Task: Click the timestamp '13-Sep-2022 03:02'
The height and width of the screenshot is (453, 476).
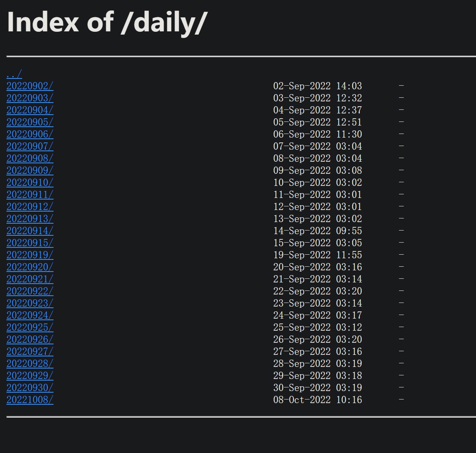Action: tap(317, 218)
